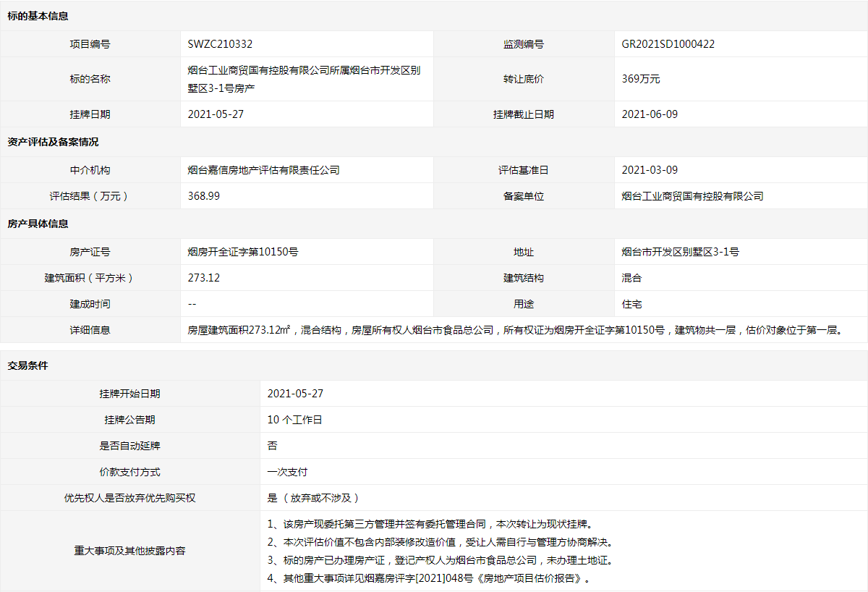Click the 标的基本信息 section header
Viewport: 868px width, 592px height.
click(x=38, y=16)
